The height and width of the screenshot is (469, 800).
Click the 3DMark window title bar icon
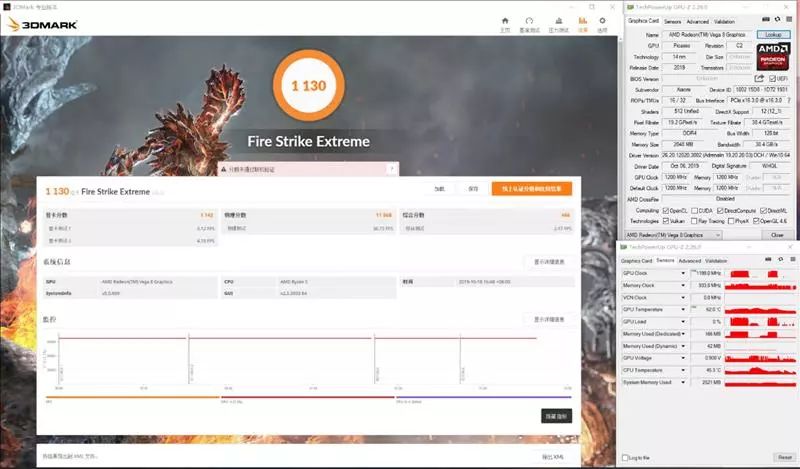coord(7,7)
